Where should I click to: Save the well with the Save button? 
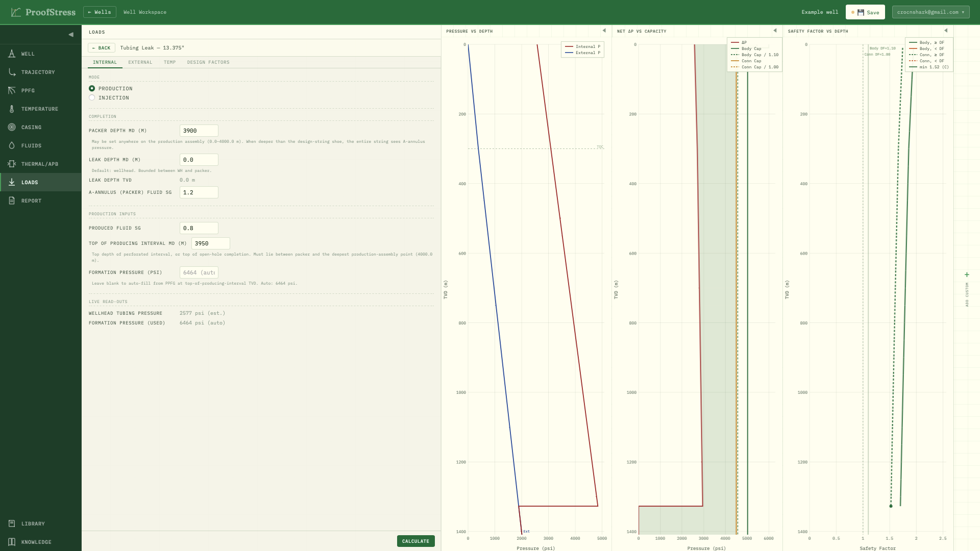[865, 12]
